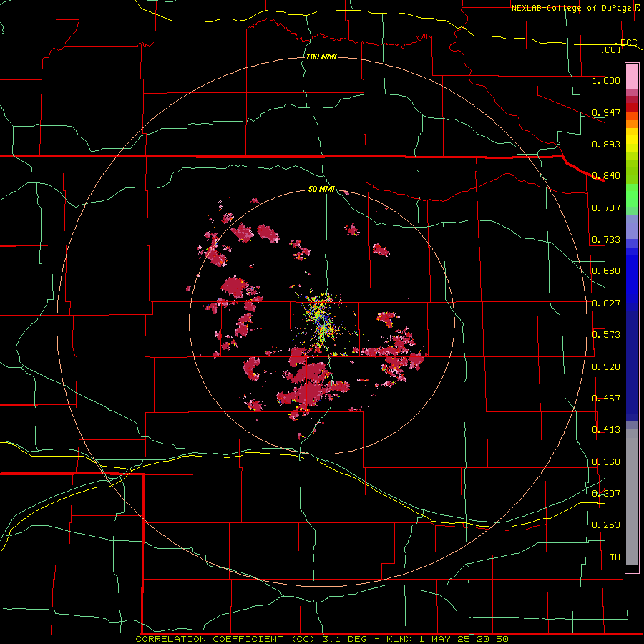Pick the bright green band near 0.787
The height and width of the screenshot is (644, 644).
632,196
